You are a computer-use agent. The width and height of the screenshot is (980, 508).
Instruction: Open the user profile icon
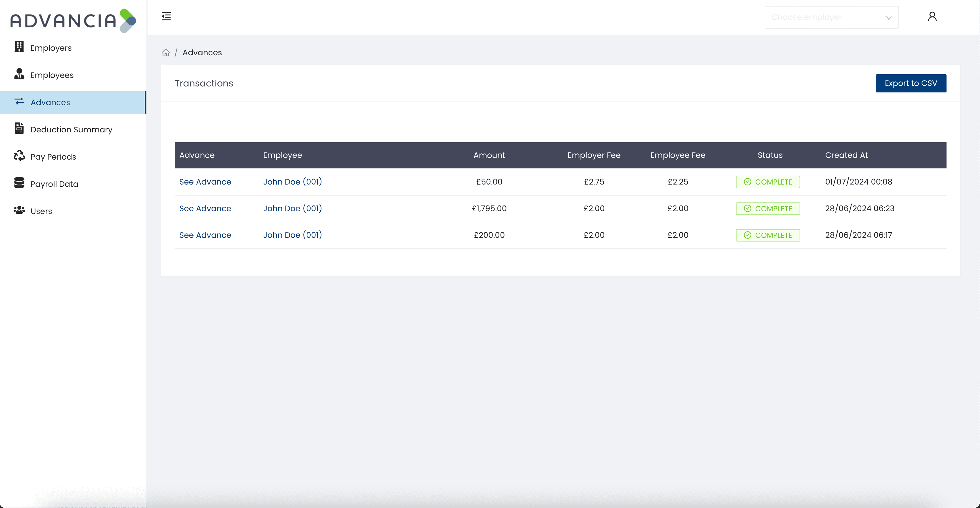[x=932, y=16]
